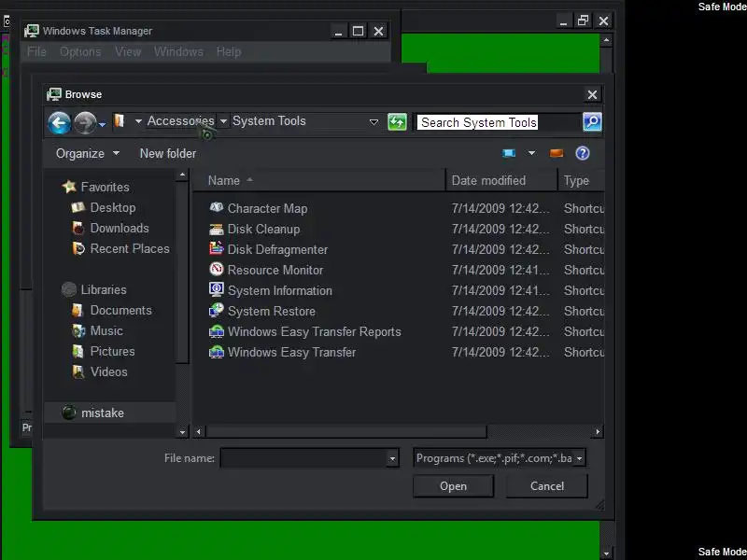Click the green Refresh button
This screenshot has height=560, width=747.
(x=397, y=122)
